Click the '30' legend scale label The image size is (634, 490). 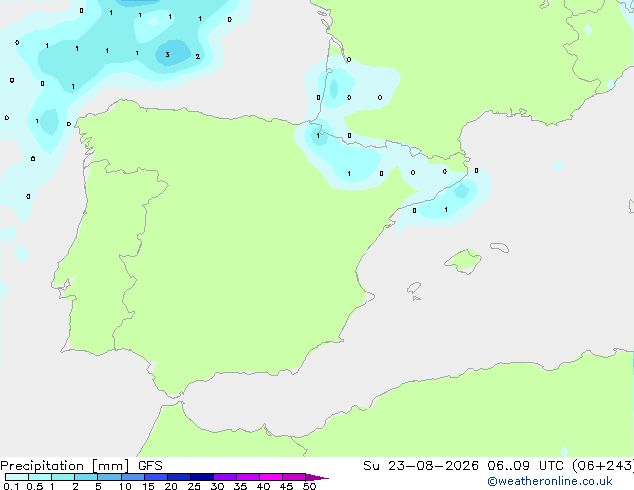(x=217, y=486)
